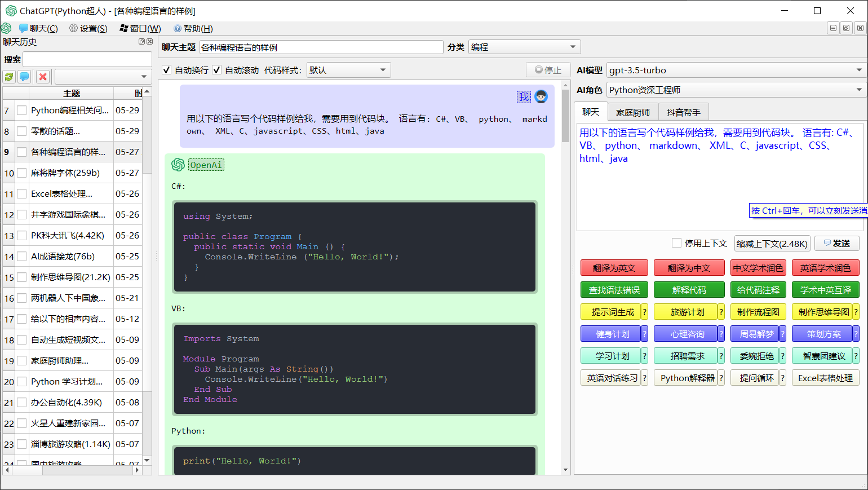Click the help question mark next to 学习计划

[644, 356]
